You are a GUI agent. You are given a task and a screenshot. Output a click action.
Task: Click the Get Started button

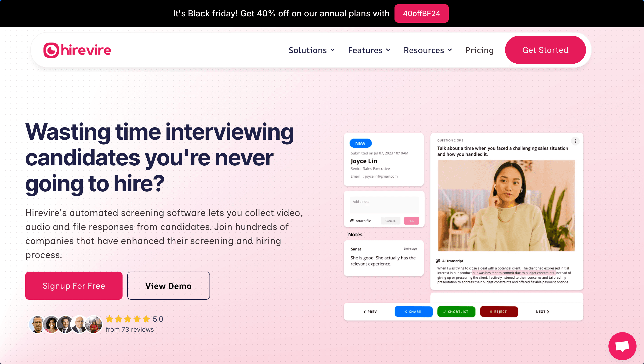pos(545,50)
